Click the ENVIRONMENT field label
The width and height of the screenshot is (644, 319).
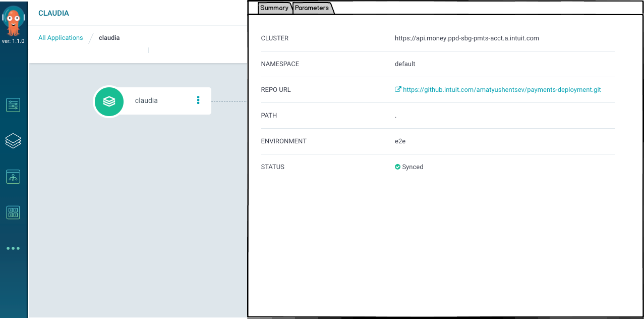[x=283, y=141]
